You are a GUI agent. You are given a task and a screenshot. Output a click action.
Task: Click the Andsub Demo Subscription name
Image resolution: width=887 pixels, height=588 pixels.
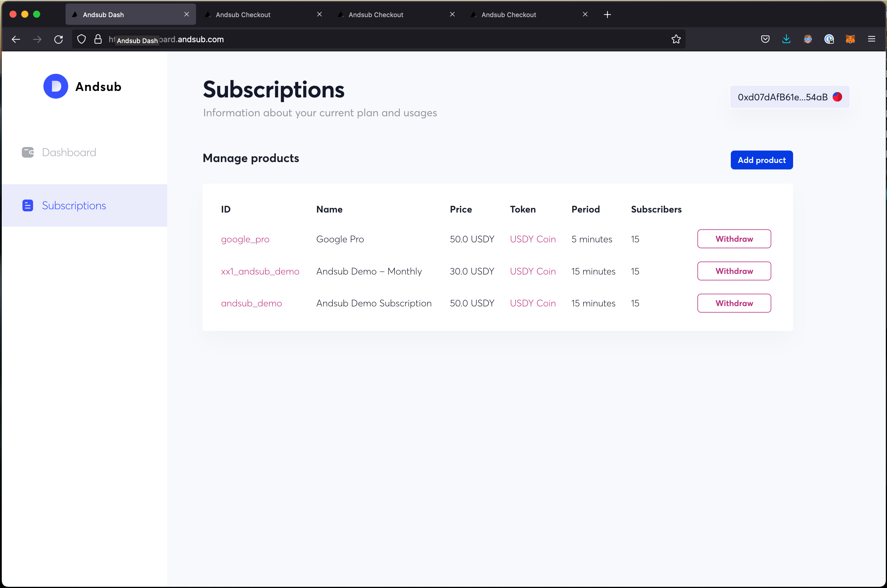pos(374,303)
